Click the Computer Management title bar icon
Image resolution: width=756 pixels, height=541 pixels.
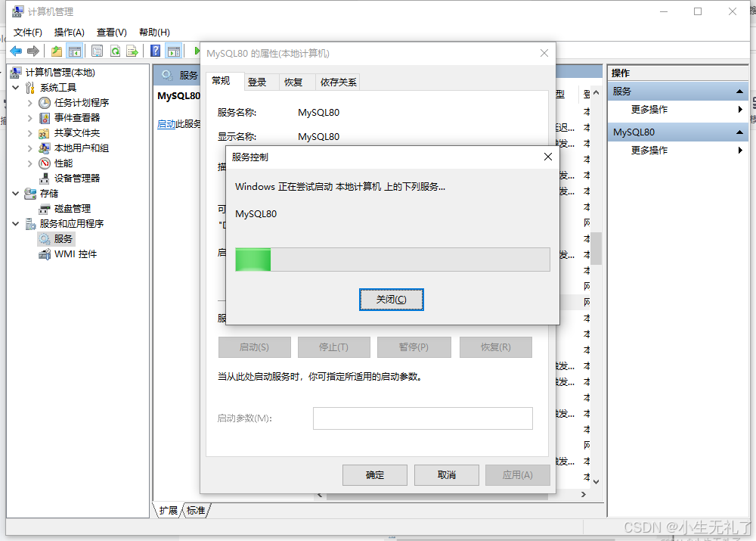pos(18,11)
